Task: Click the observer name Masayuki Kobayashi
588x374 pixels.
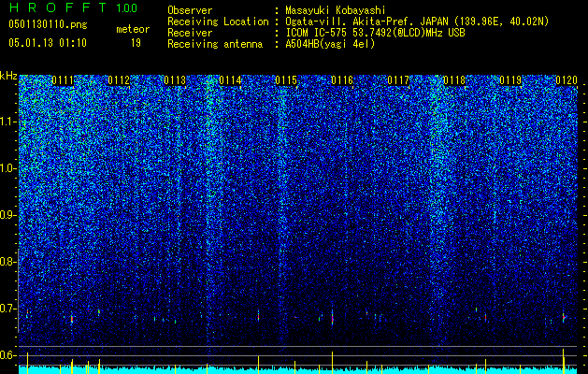Action: tap(336, 11)
